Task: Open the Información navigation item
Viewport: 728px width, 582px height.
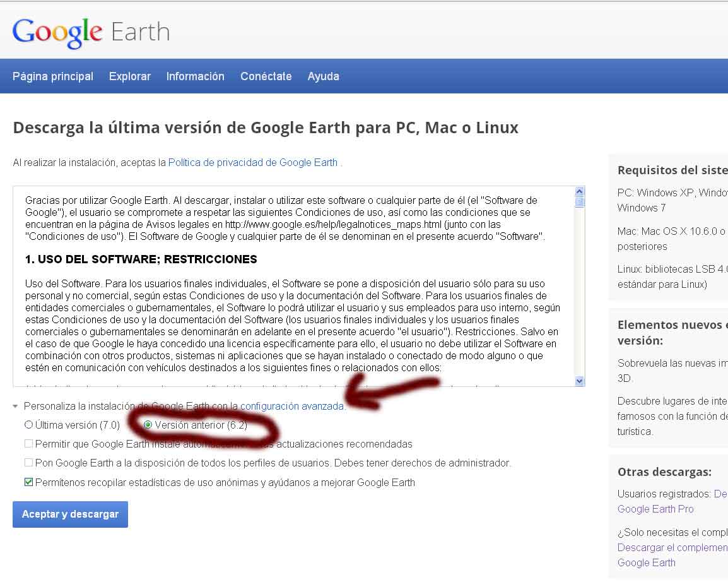Action: [195, 76]
